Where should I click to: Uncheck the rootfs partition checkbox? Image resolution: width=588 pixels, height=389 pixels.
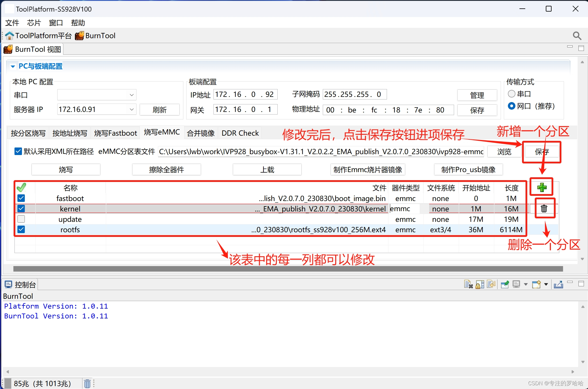point(21,229)
